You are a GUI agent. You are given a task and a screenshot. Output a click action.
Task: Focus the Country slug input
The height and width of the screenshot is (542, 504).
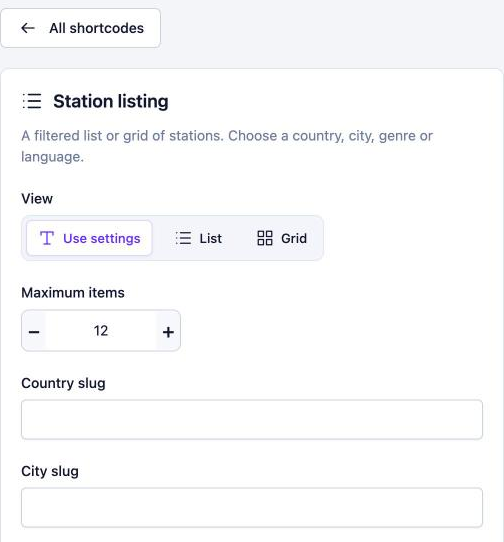click(252, 420)
